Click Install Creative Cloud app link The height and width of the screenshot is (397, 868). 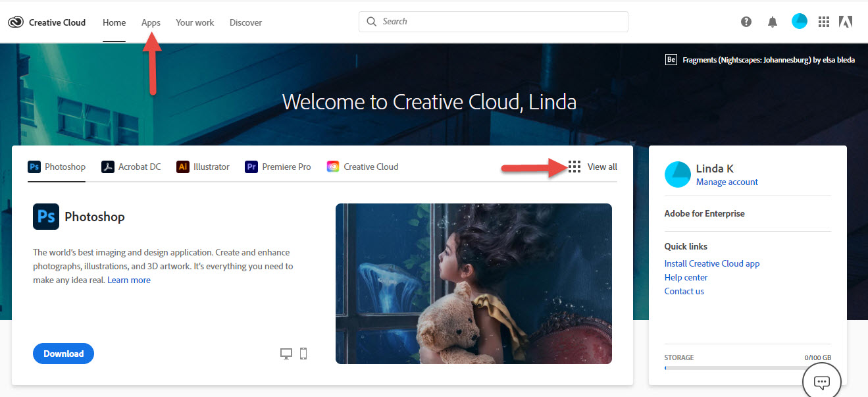click(x=712, y=263)
